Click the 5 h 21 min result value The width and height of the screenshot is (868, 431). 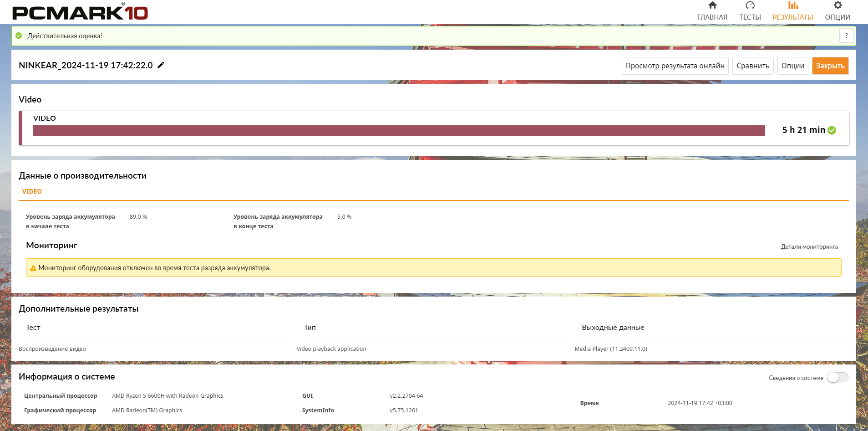[x=803, y=130]
